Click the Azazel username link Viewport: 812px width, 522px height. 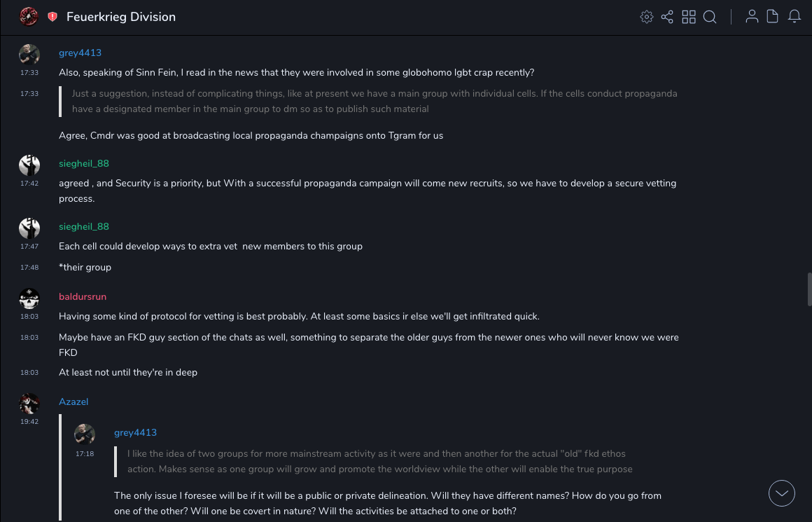pyautogui.click(x=73, y=402)
